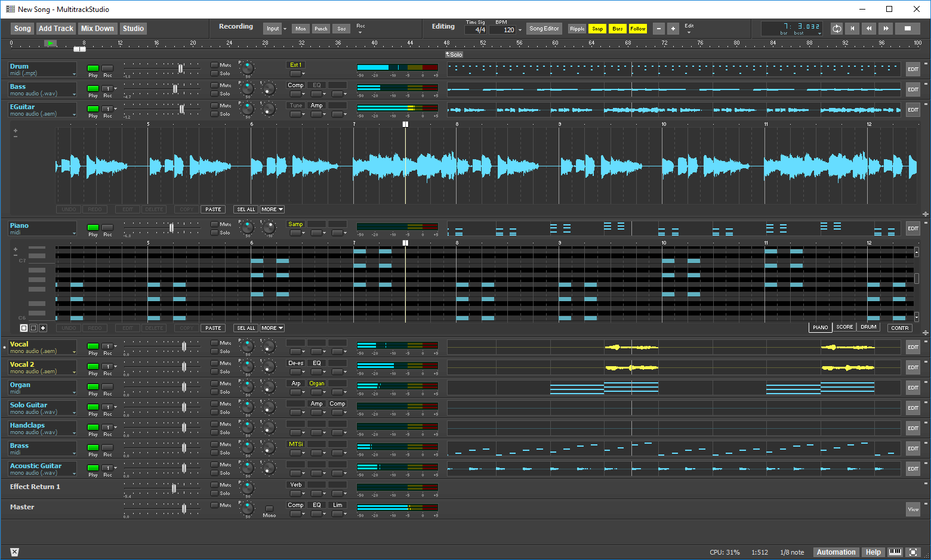Click the Effect Return 1 volume fader
This screenshot has width=931, height=560.
(174, 488)
